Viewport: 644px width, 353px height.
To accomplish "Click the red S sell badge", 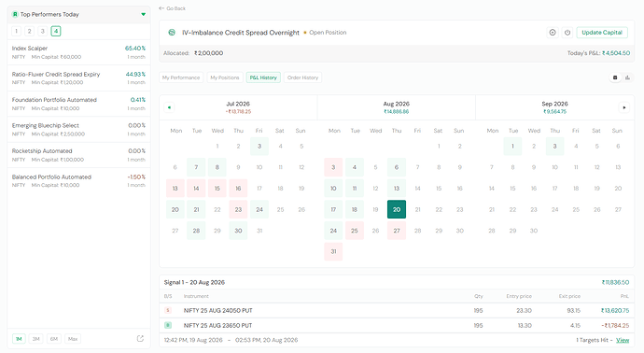I will coord(168,310).
